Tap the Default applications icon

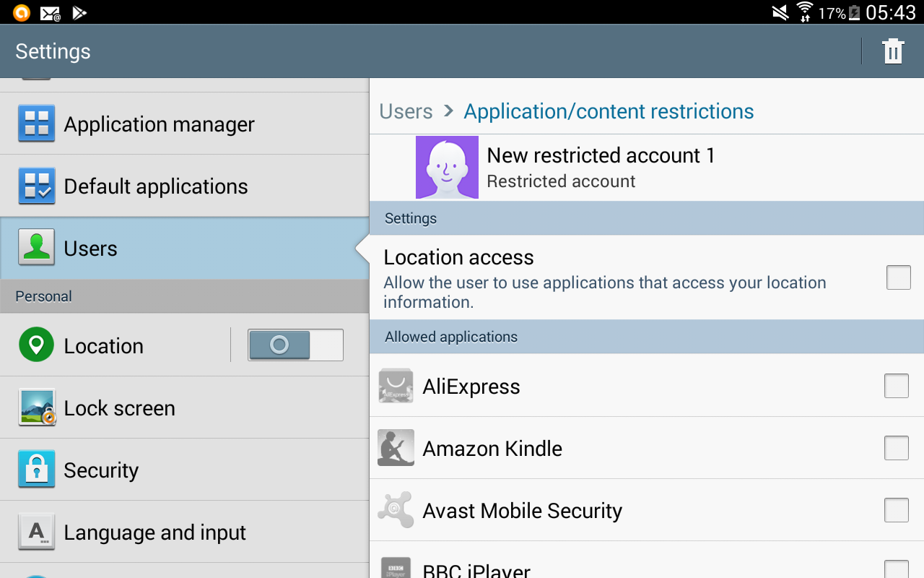[x=36, y=186]
